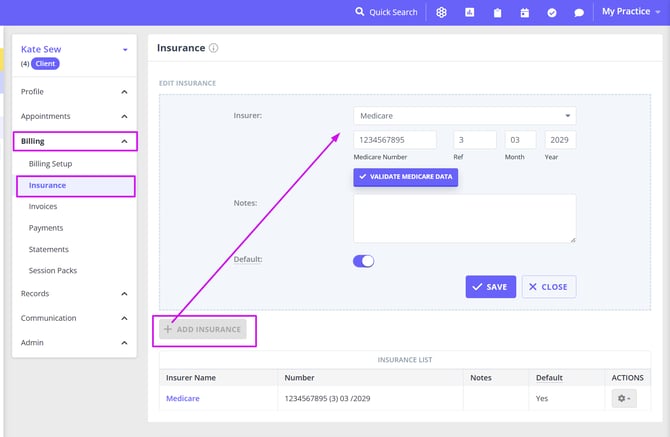Open the chat messages icon
The width and height of the screenshot is (670, 437).
pos(579,12)
